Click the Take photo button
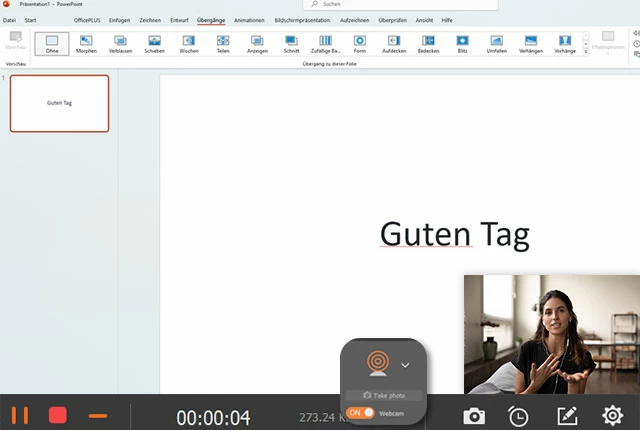Viewport: 640px width, 430px height. [384, 395]
